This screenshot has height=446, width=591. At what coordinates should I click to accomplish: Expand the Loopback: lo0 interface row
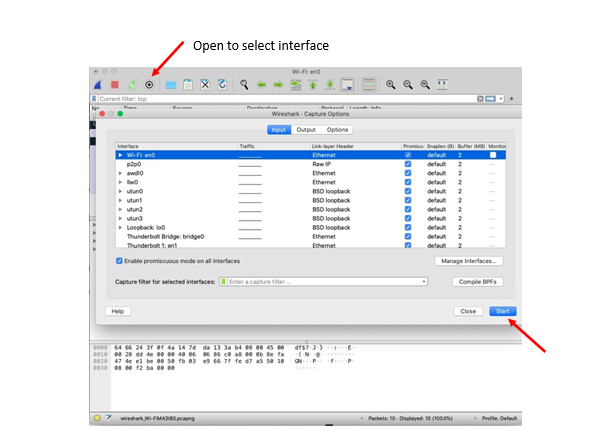point(120,227)
